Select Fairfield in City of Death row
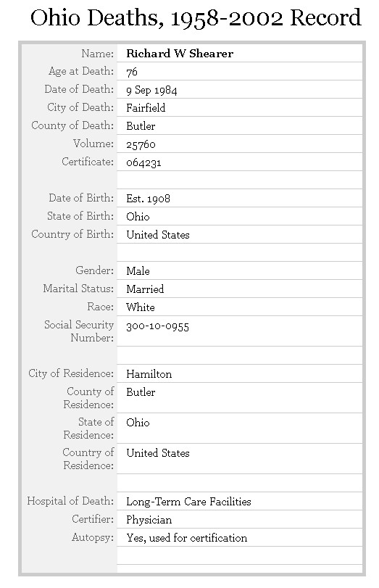379x588 pixels. [146, 108]
